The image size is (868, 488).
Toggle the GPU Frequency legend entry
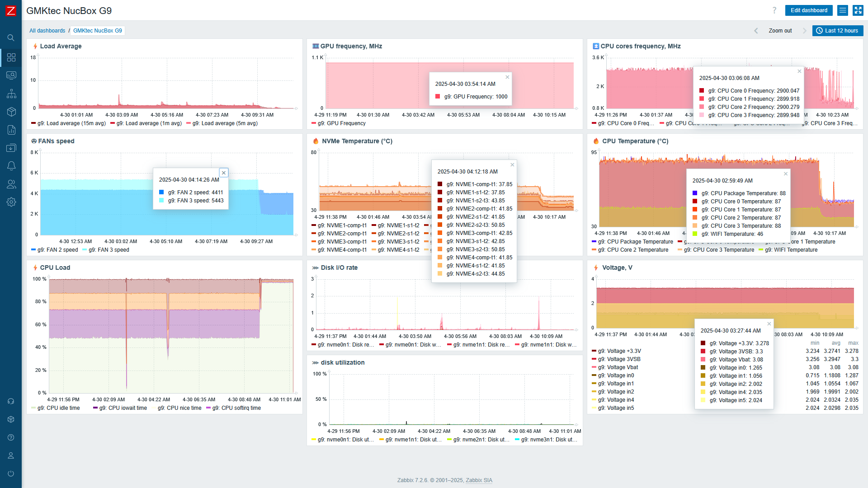pyautogui.click(x=341, y=123)
